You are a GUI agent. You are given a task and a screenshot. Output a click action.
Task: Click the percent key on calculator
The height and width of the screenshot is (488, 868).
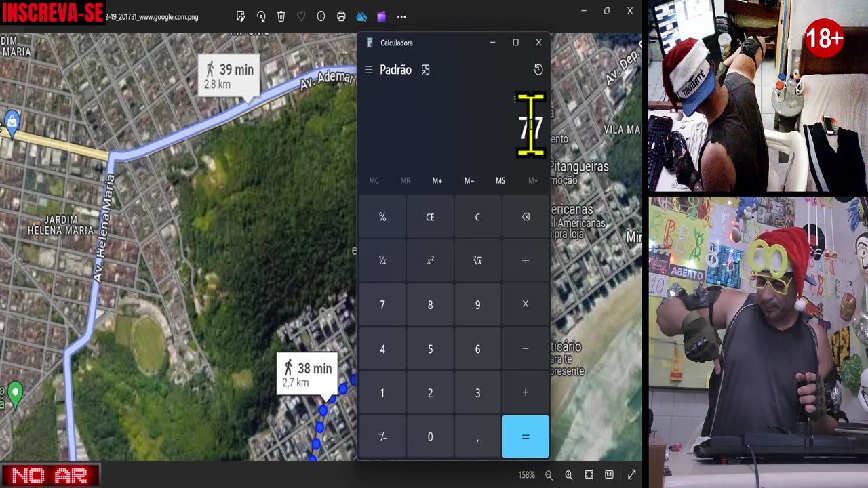point(382,217)
